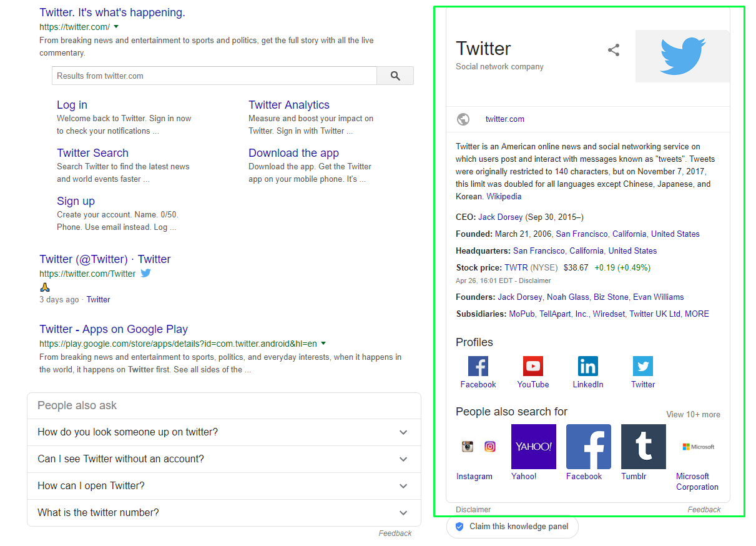Open the Wikipedia source link

point(504,197)
